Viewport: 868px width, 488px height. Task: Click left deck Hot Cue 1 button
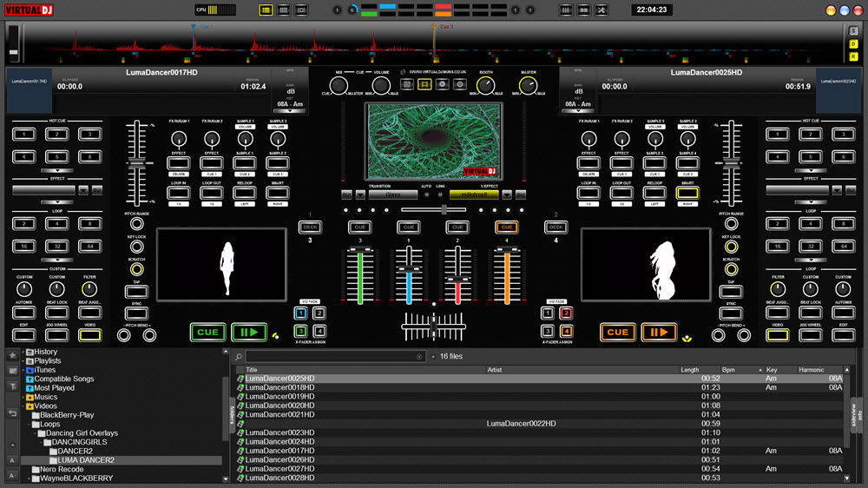(23, 134)
